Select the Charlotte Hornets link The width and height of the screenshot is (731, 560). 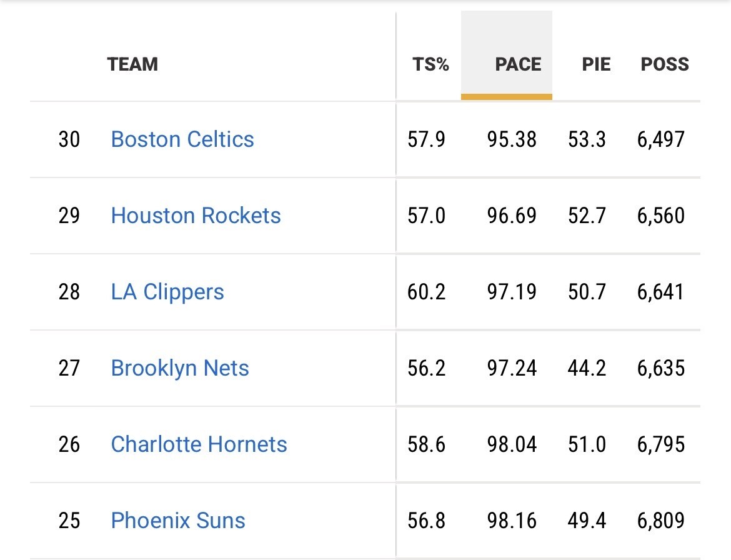click(x=199, y=444)
